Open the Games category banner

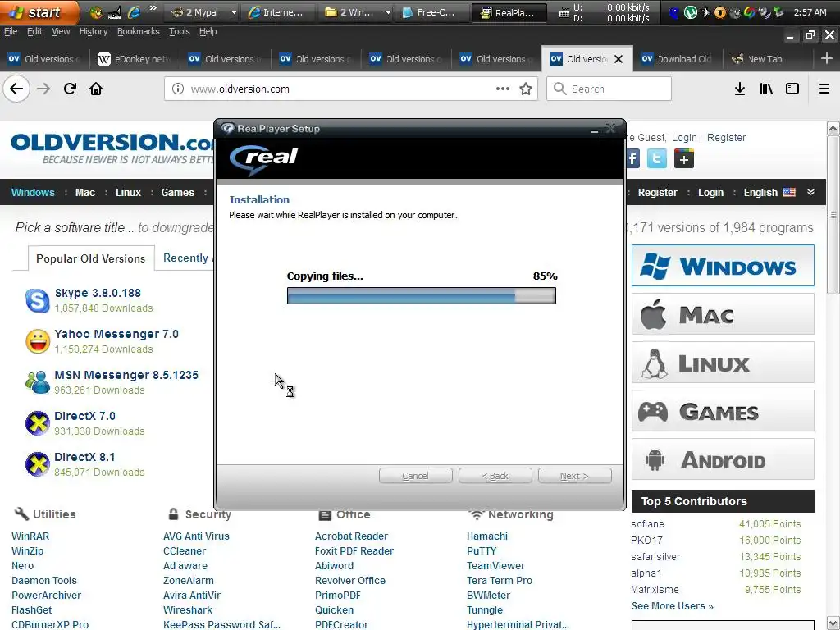pos(723,411)
